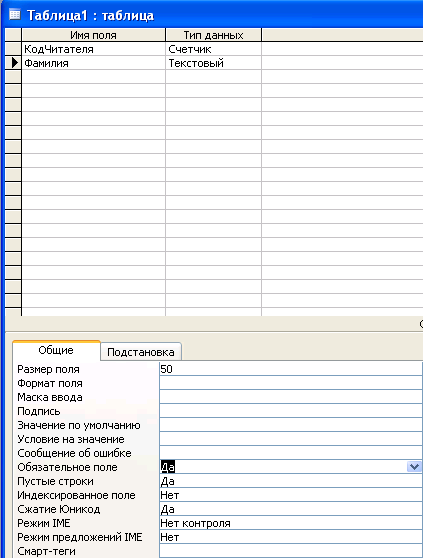Click the Таблица1 : таблица window title
Image resolution: width=423 pixels, height=558 pixels.
[x=90, y=15]
